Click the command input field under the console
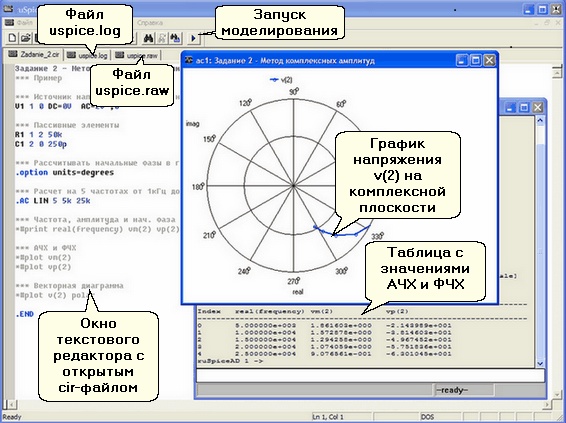The height and width of the screenshot is (423, 566). pyautogui.click(x=370, y=375)
